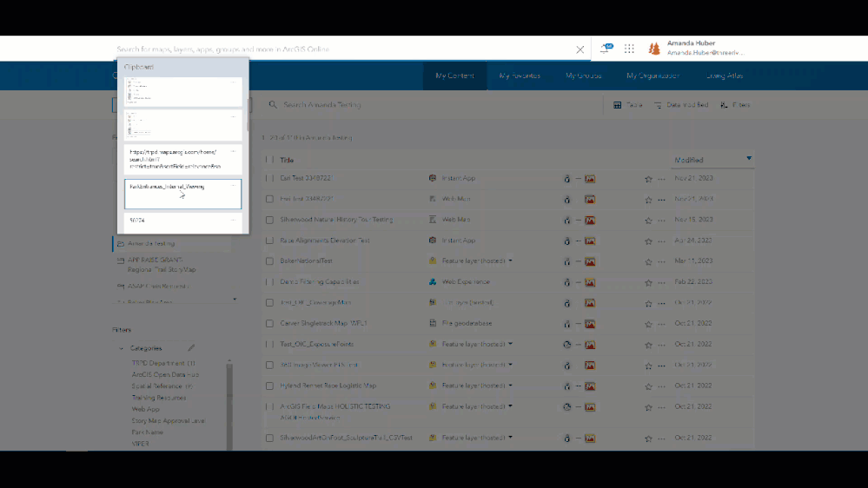Viewport: 868px width, 488px height.
Task: Toggle the select-all checkbox beside Title
Action: pos(269,160)
